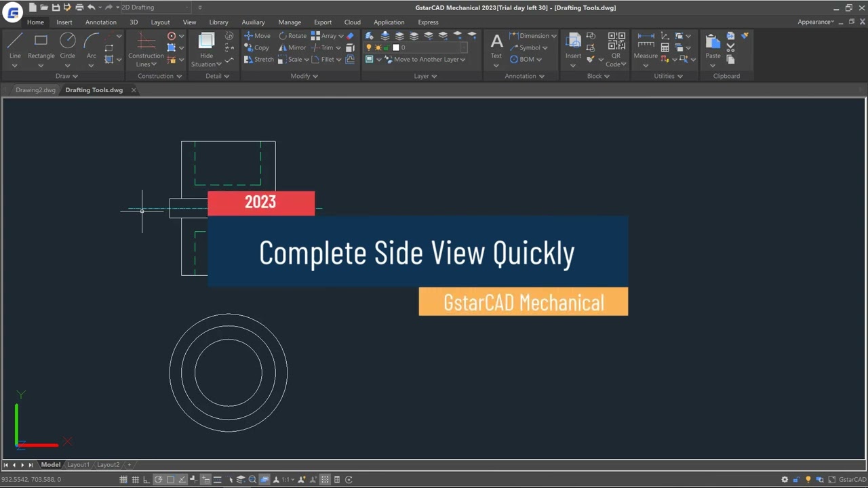868x488 pixels.
Task: Expand the Detail panel
Action: click(x=217, y=76)
